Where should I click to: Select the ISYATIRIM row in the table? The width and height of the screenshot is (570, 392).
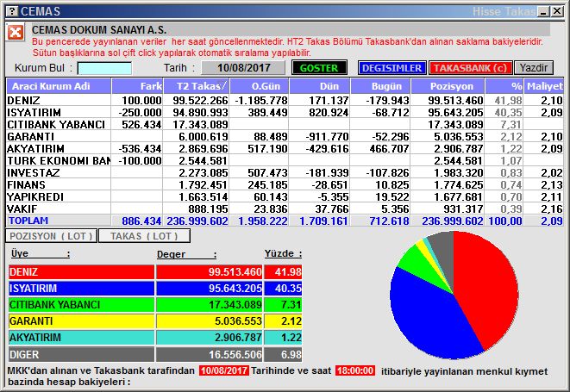pos(285,112)
